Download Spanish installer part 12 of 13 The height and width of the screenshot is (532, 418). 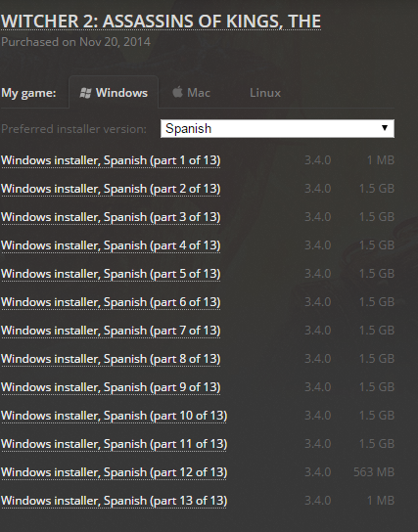click(115, 472)
